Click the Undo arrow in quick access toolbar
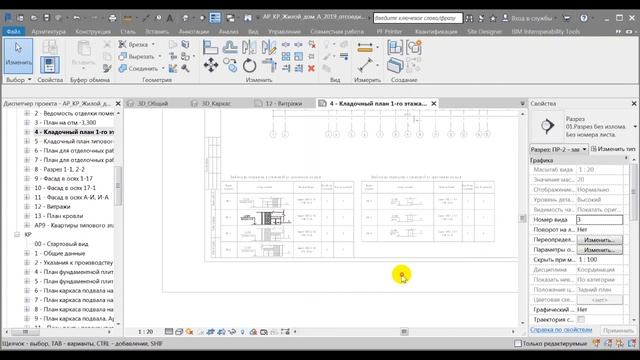The height and width of the screenshot is (360, 640). (76, 18)
